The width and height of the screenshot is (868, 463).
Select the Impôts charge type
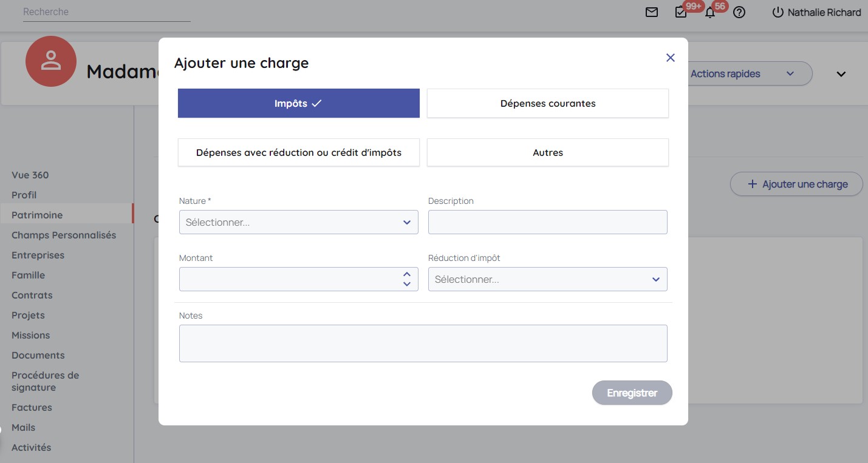pos(298,103)
